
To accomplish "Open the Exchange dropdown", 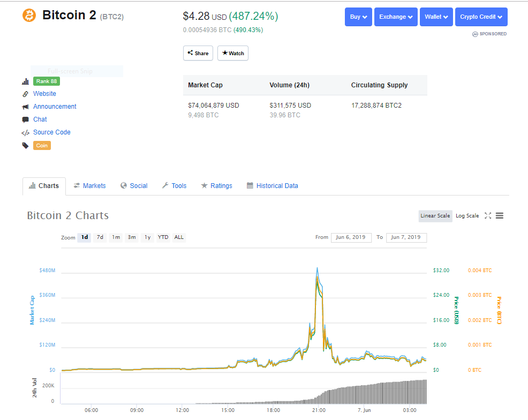I will click(396, 17).
